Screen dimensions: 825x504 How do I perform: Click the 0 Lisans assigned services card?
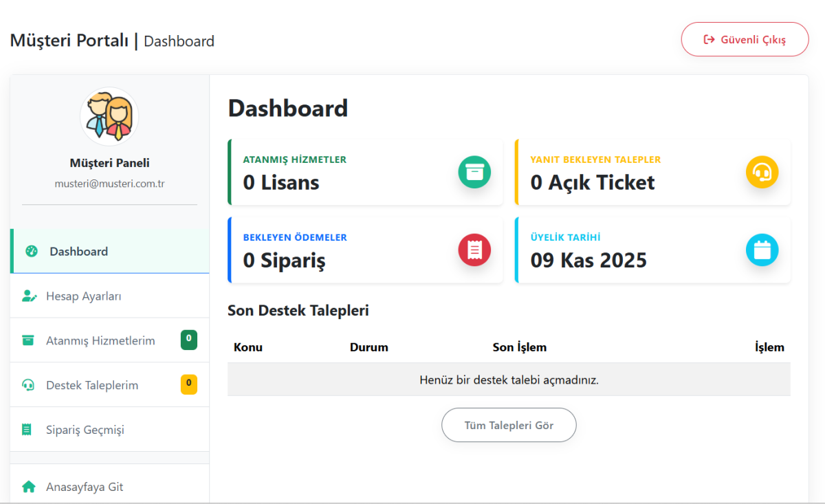[344, 173]
